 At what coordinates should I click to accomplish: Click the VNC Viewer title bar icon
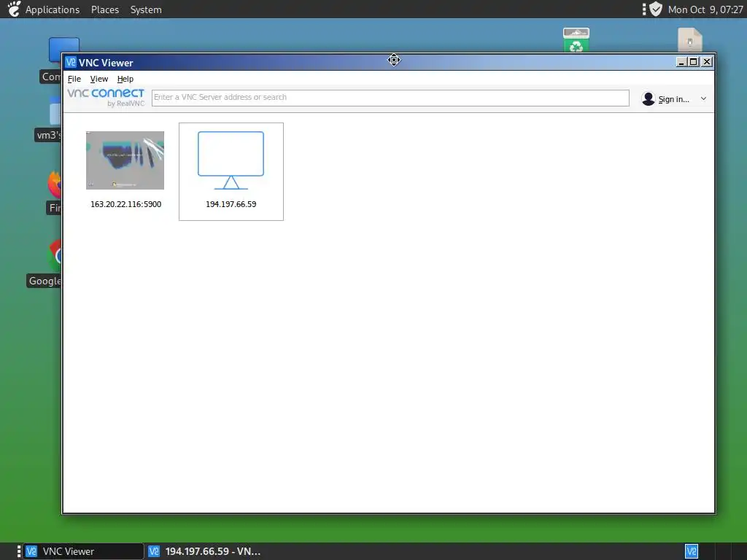pyautogui.click(x=71, y=63)
